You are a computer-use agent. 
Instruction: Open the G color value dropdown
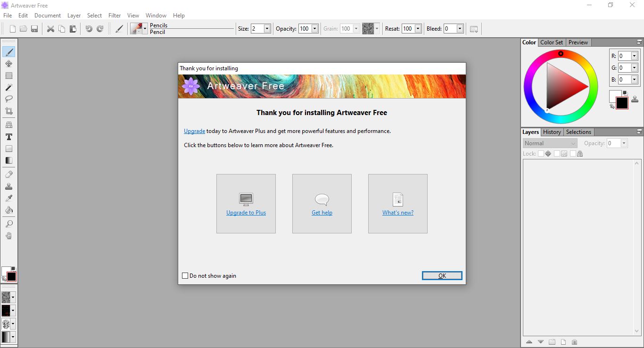634,67
